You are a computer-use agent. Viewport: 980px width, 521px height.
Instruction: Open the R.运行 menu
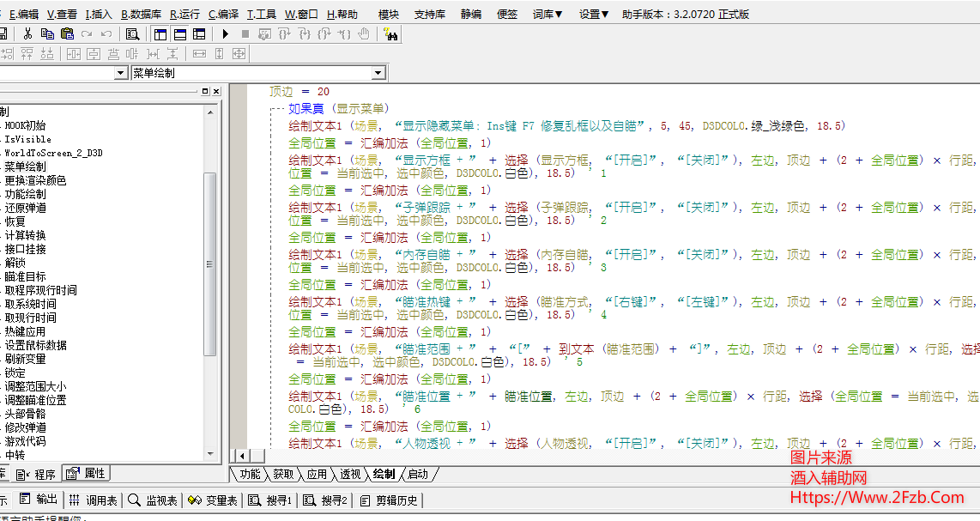(185, 14)
